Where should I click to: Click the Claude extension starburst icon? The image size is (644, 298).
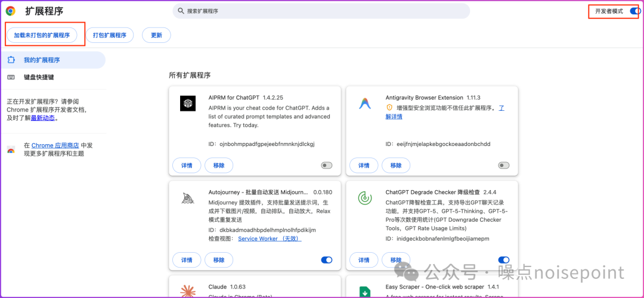point(188,291)
